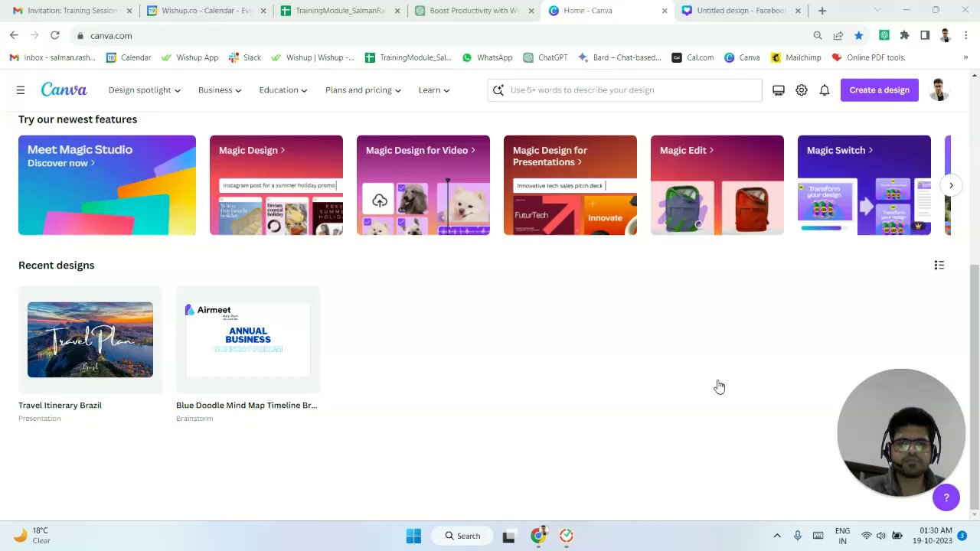Expand the Education menu
The height and width of the screenshot is (551, 980).
[283, 90]
